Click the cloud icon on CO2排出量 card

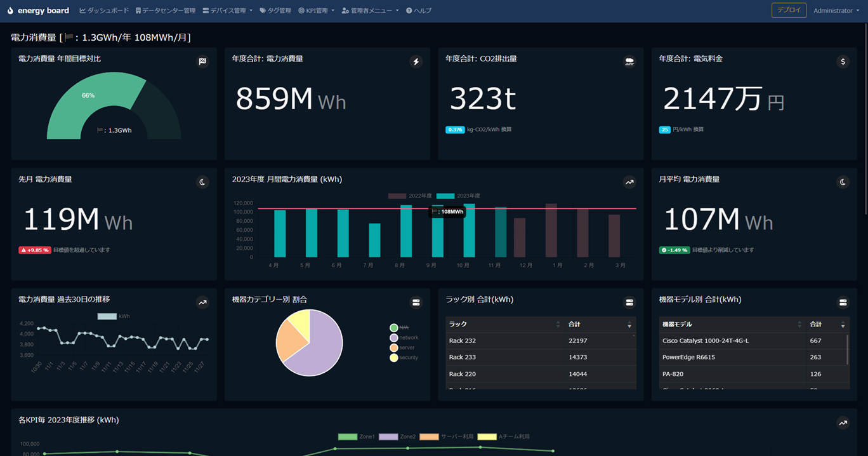click(629, 62)
